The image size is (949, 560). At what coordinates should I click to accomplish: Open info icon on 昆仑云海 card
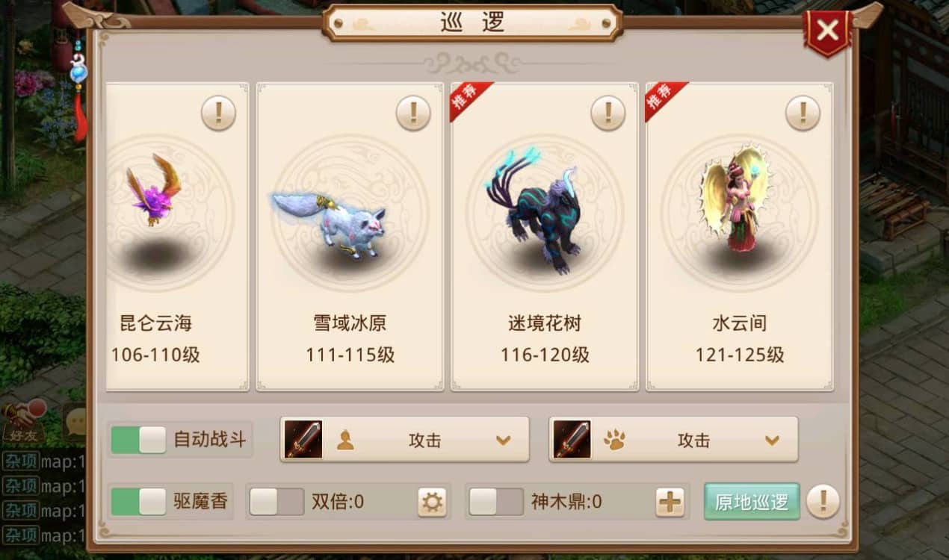click(218, 113)
